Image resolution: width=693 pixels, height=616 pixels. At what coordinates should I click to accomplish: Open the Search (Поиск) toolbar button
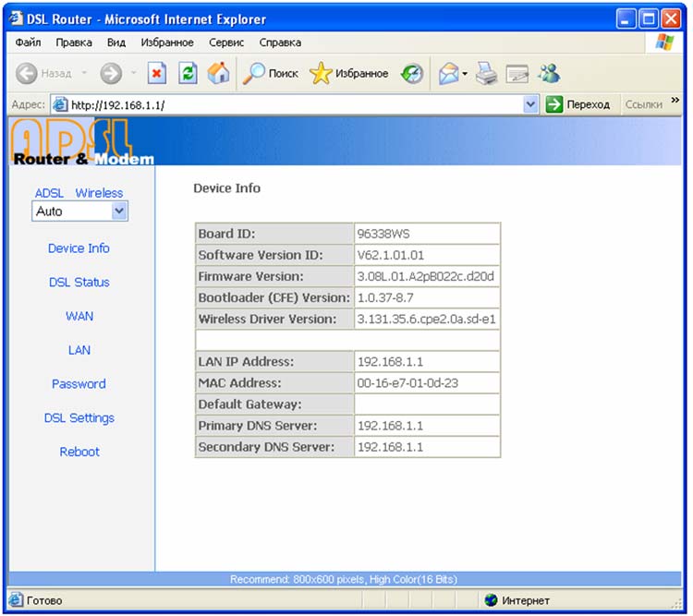point(270,74)
